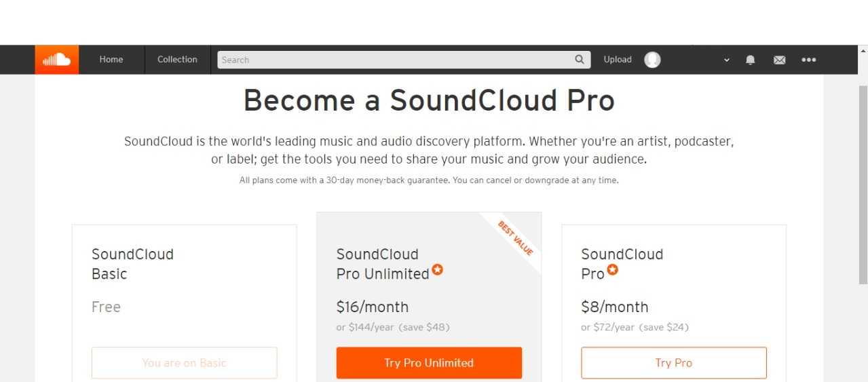
Task: Click the Become a SoundCloud Pro heading
Action: pos(429,101)
